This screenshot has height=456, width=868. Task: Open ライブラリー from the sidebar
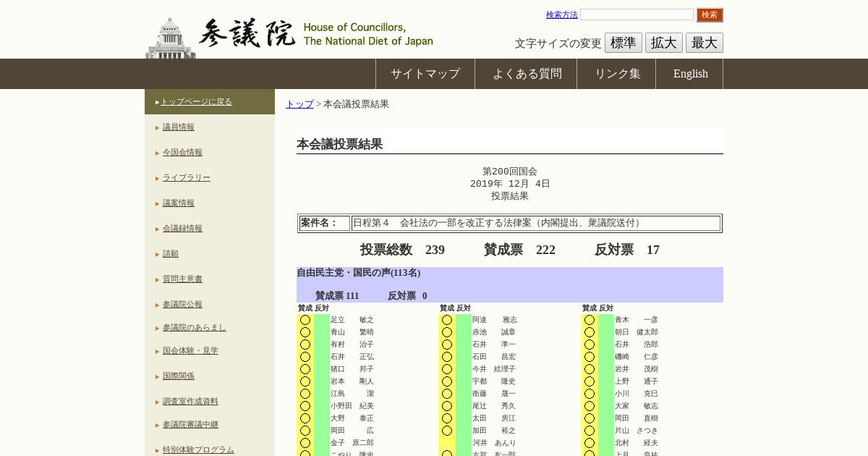186,178
